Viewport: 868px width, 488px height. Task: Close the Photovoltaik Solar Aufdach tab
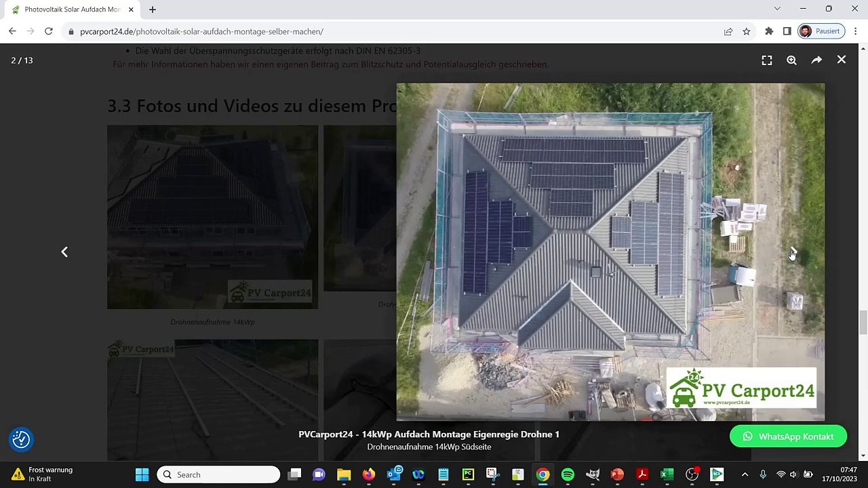click(x=131, y=9)
